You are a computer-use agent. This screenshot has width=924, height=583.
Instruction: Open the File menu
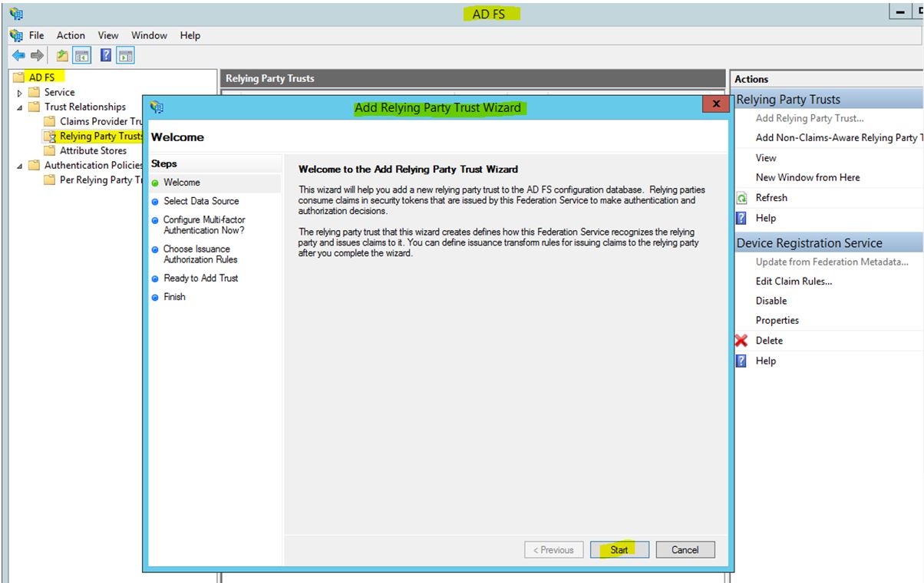[x=36, y=35]
